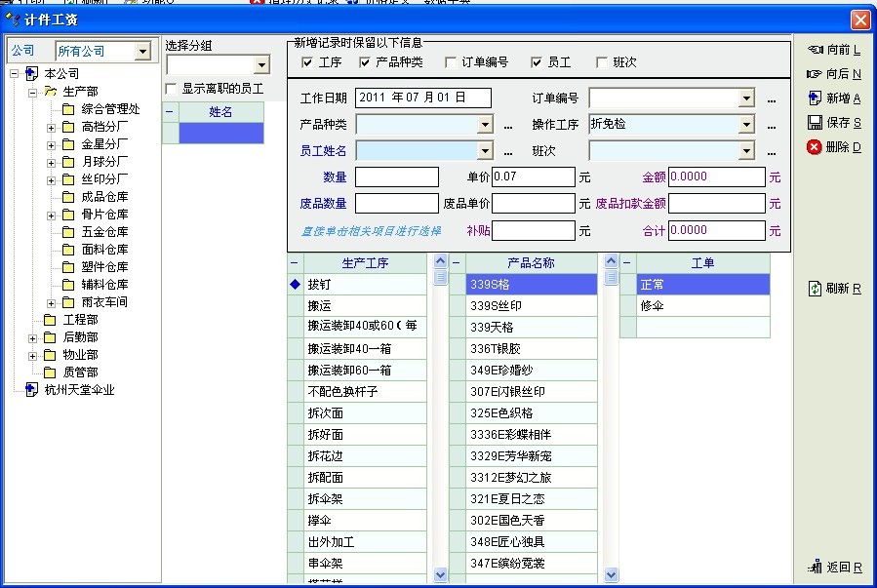Check 显示离职的员工 option
Viewport: 877px width, 588px height.
click(172, 89)
